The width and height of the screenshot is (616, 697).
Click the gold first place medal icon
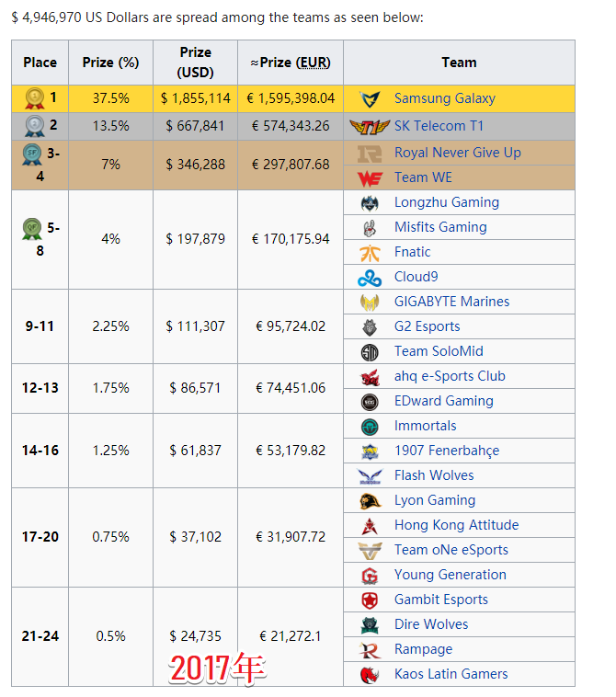point(35,97)
